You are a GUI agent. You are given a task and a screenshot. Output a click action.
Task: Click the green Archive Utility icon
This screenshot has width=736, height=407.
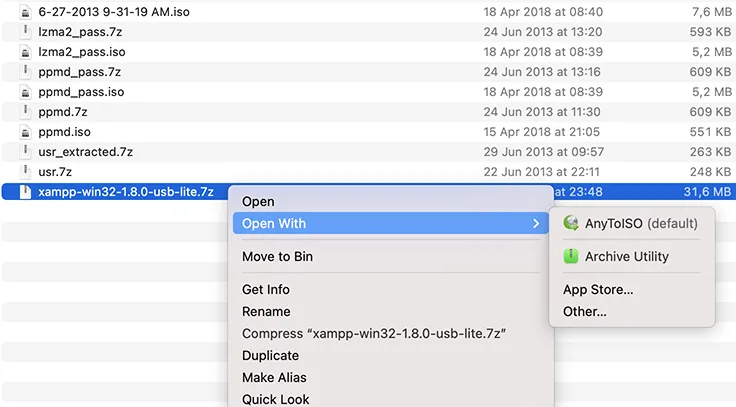571,256
